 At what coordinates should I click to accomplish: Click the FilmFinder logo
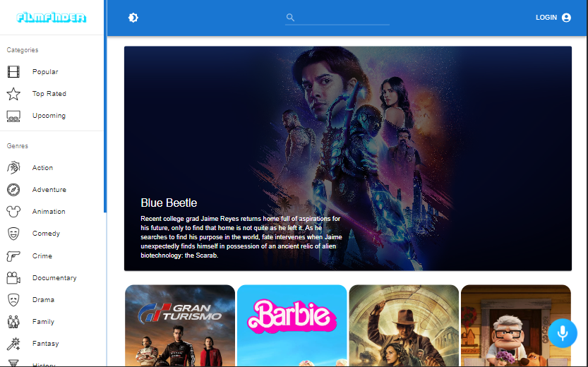(x=52, y=18)
